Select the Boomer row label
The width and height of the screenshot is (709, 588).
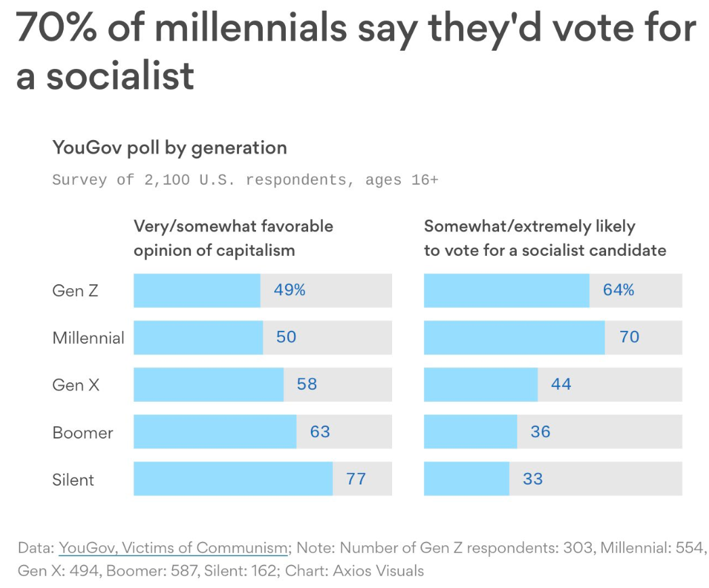[83, 432]
